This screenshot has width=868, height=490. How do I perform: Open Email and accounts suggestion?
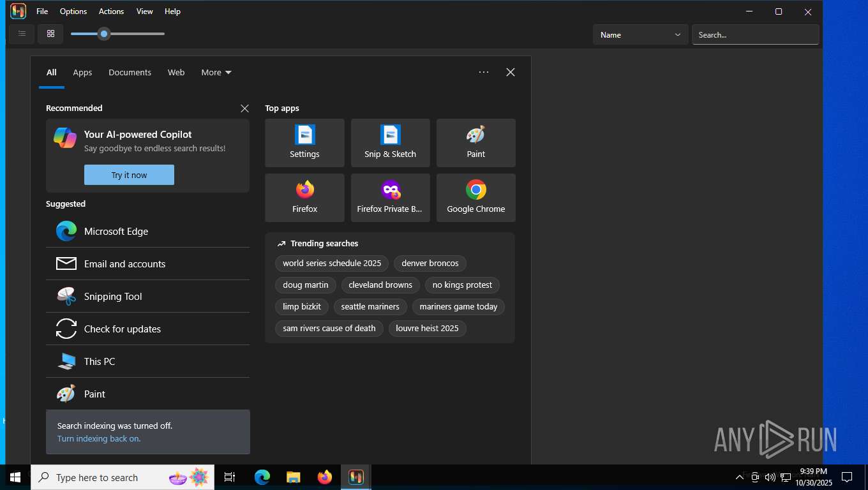click(x=147, y=264)
